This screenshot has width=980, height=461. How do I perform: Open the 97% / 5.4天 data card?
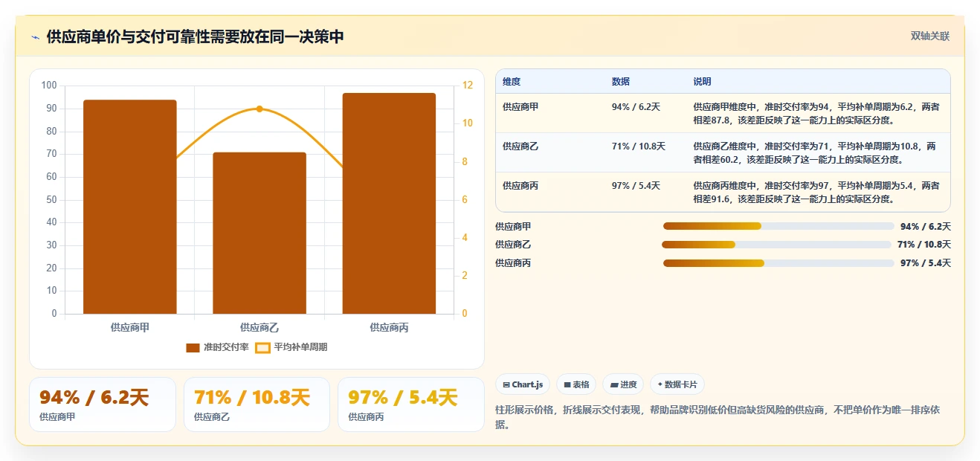click(x=411, y=404)
